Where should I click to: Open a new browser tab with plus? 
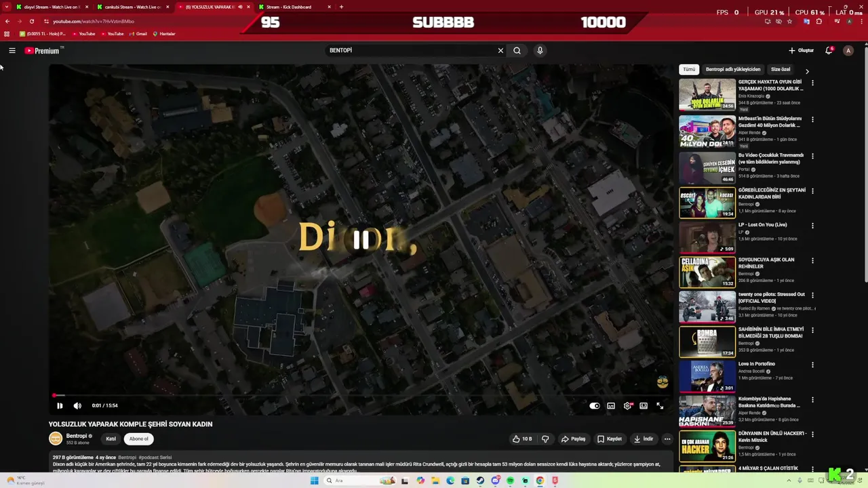(341, 7)
